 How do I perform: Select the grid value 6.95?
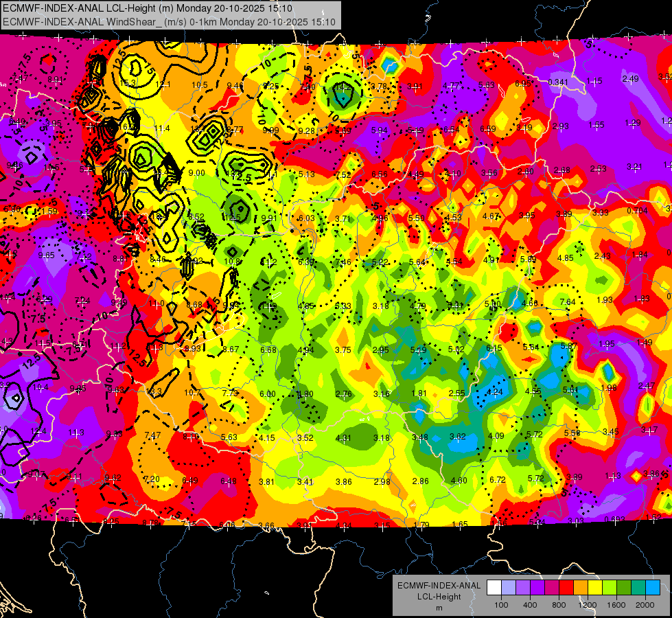click(x=523, y=84)
